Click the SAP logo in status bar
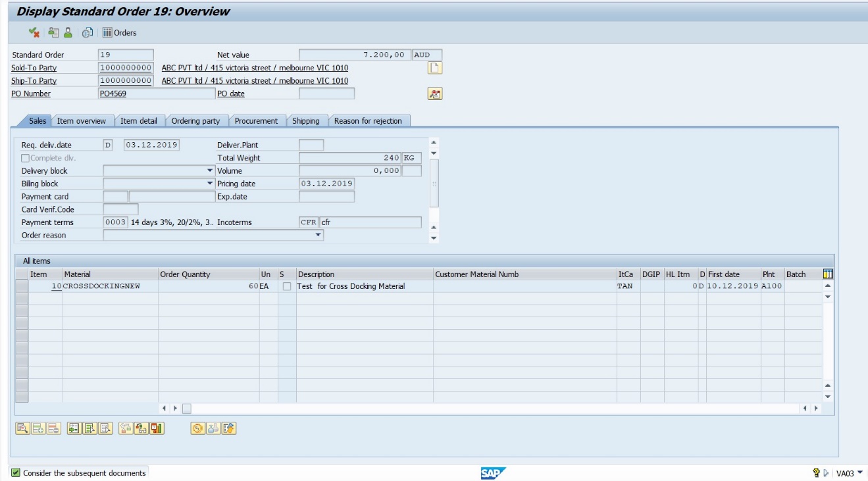This screenshot has width=868, height=481. 493,473
